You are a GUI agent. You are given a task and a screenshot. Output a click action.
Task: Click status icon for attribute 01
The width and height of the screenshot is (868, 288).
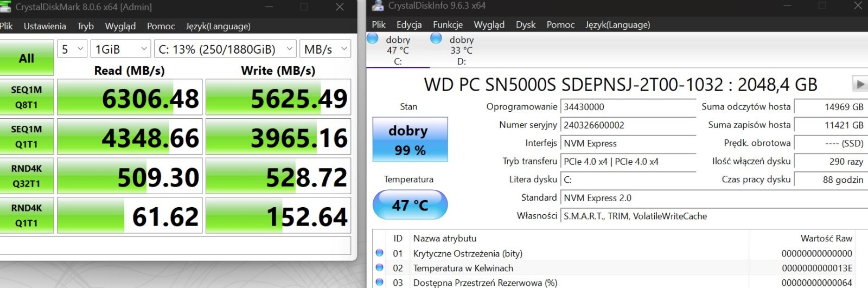tap(380, 253)
